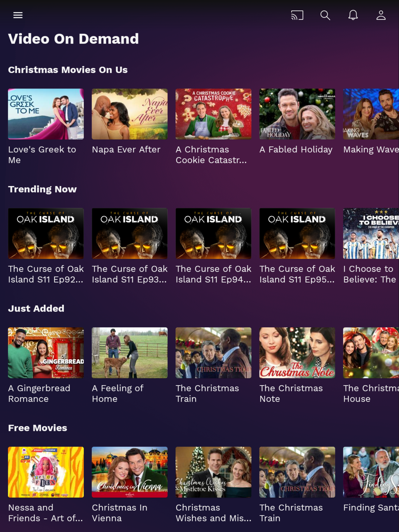Viewport: 399px width, 532px height.
Task: Click the Christmas In Vienna title text
Action: pos(119,513)
